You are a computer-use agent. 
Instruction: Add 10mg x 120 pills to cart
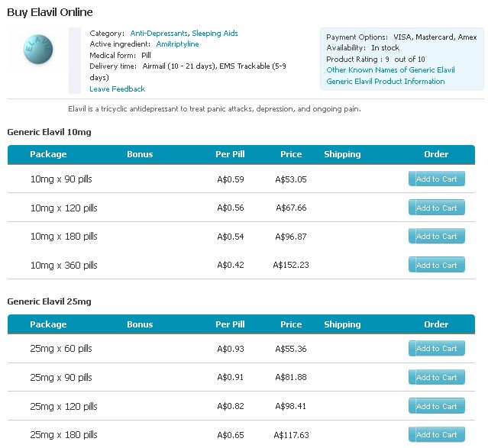coord(437,208)
